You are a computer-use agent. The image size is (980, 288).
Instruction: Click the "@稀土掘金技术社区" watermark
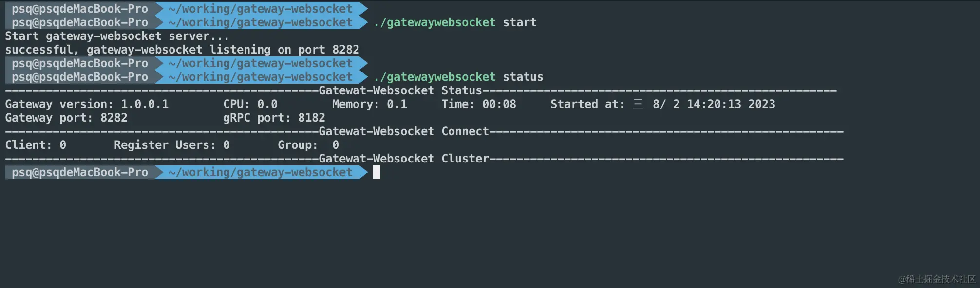(936, 279)
